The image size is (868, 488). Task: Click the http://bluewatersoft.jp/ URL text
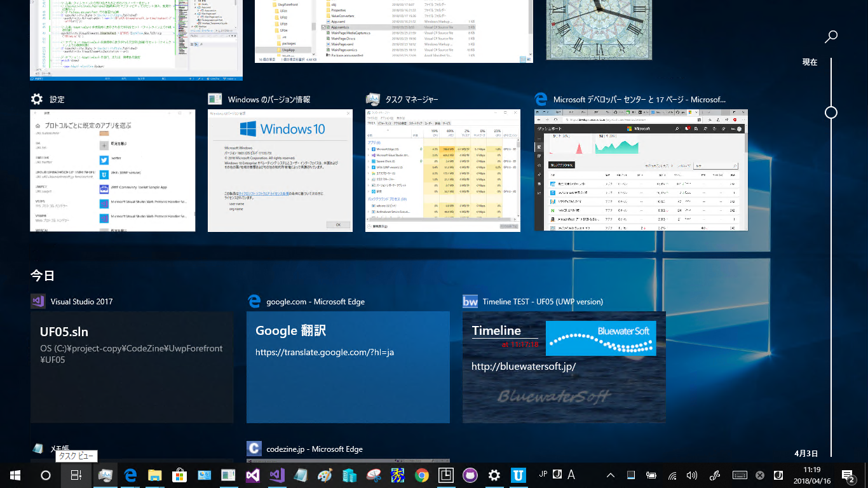coord(524,367)
